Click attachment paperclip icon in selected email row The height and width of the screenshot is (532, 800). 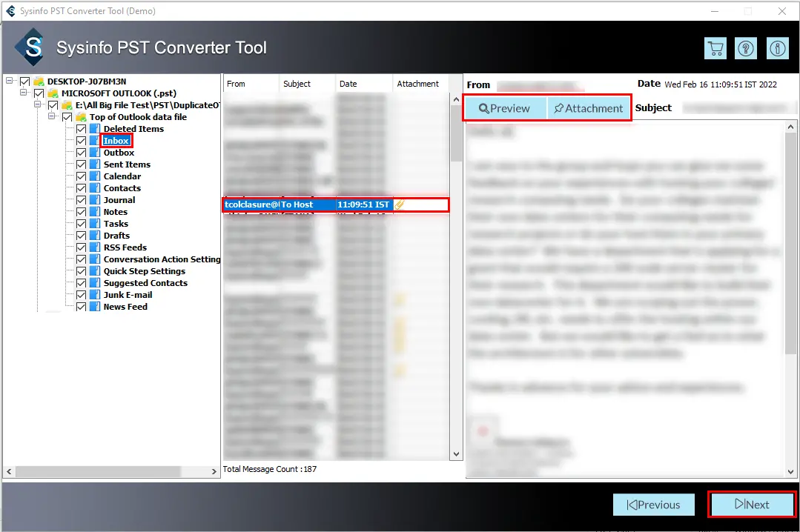[399, 205]
